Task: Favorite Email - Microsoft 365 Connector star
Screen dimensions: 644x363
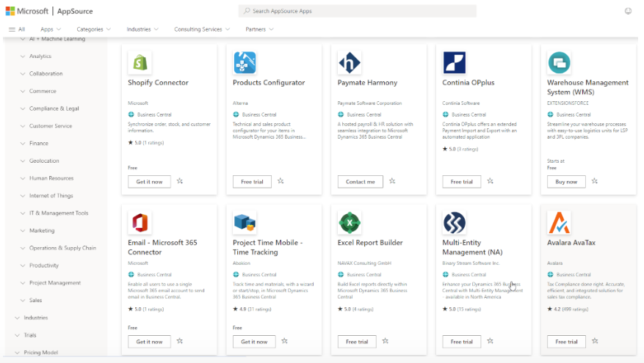Action: 180,341
